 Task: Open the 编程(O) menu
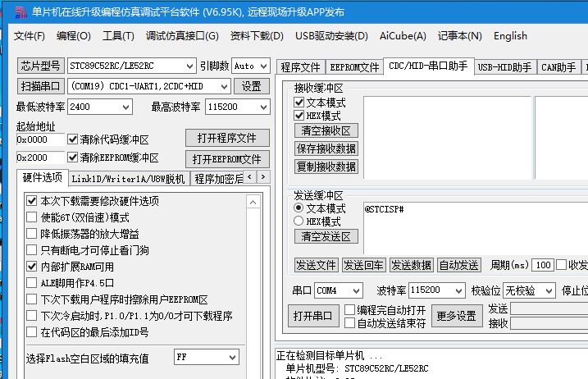click(x=74, y=36)
